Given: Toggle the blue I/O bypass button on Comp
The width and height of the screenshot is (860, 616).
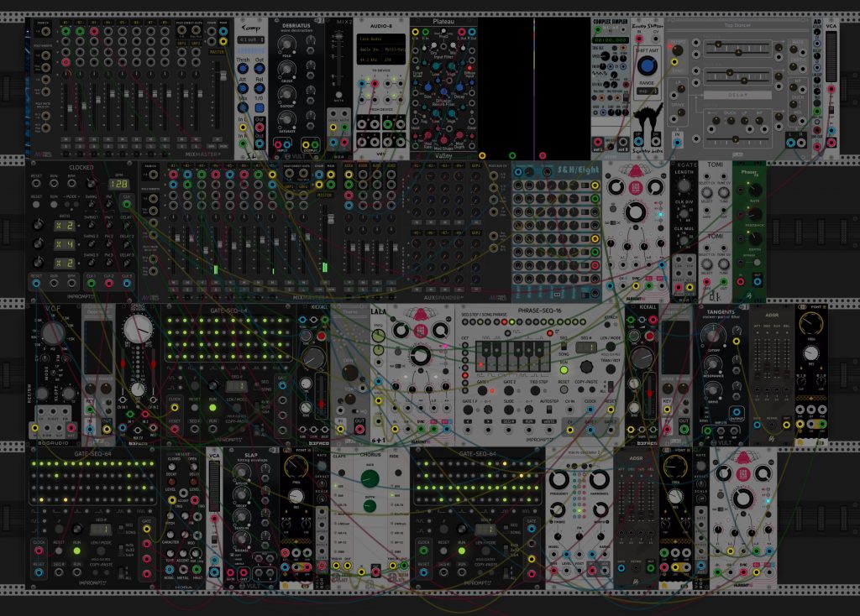Looking at the screenshot, I should (260, 107).
